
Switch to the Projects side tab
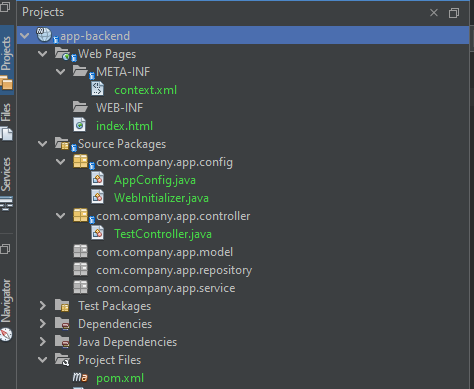pyautogui.click(x=7, y=60)
